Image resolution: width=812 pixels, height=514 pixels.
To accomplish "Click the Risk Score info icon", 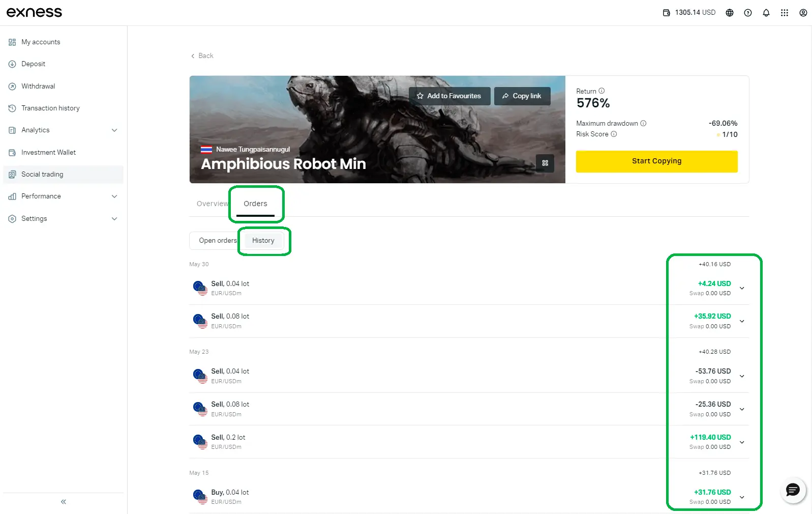I will (614, 134).
